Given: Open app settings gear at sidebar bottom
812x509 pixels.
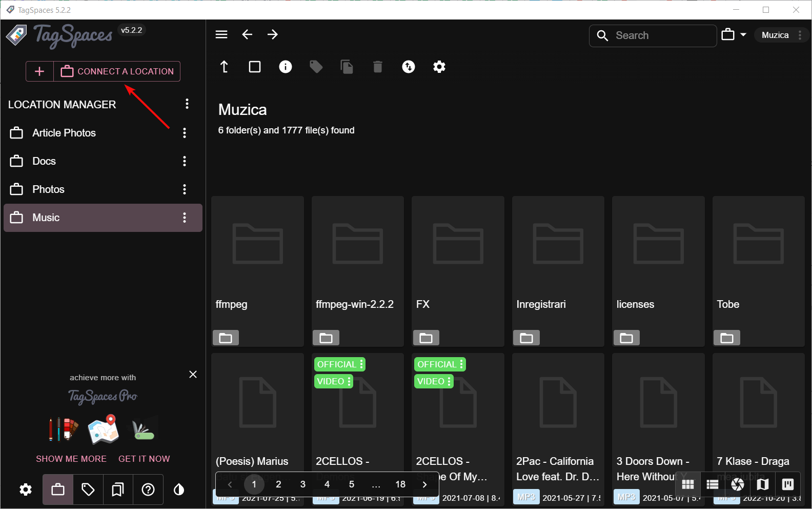Looking at the screenshot, I should pyautogui.click(x=26, y=490).
